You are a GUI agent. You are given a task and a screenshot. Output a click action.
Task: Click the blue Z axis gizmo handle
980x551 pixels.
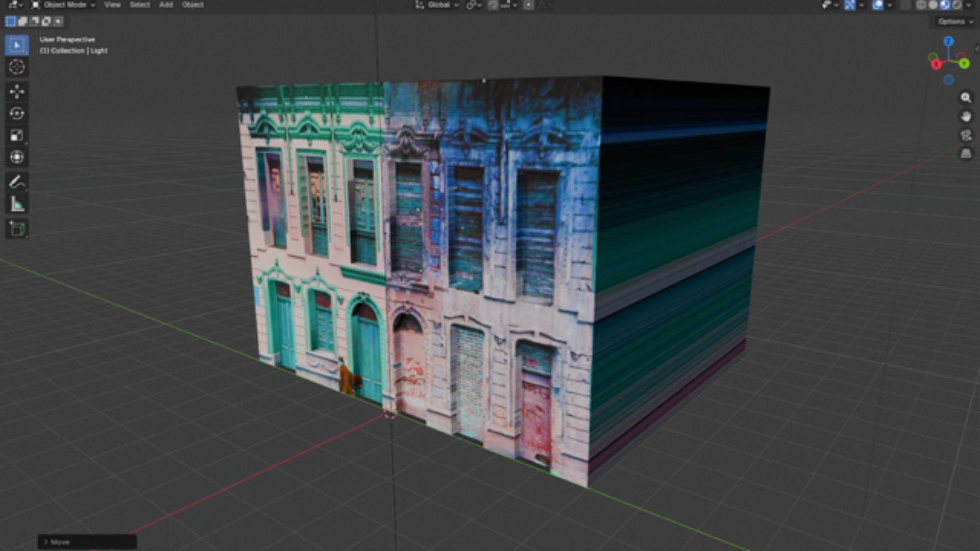948,41
